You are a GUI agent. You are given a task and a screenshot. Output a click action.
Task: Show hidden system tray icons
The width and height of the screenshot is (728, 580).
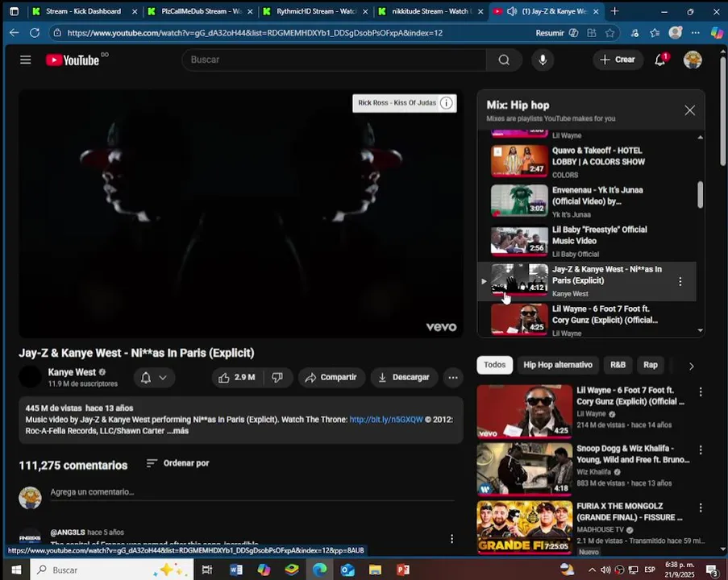coord(592,570)
